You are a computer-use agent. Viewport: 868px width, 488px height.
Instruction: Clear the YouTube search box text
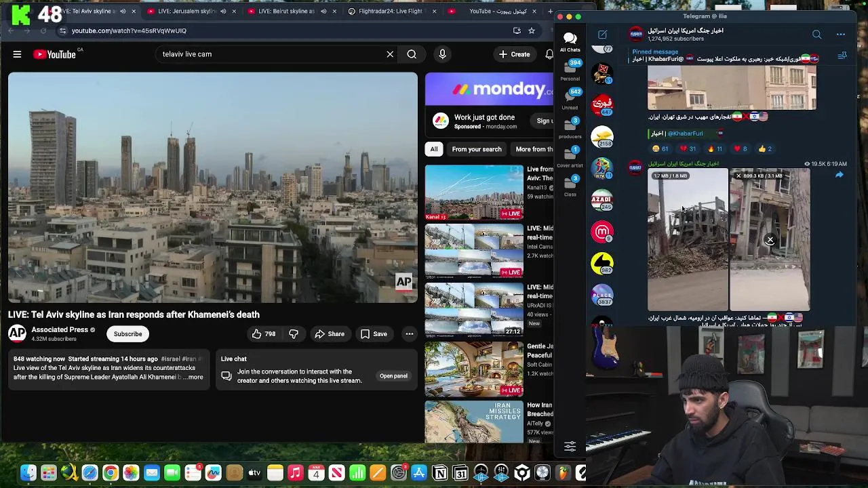pos(390,54)
